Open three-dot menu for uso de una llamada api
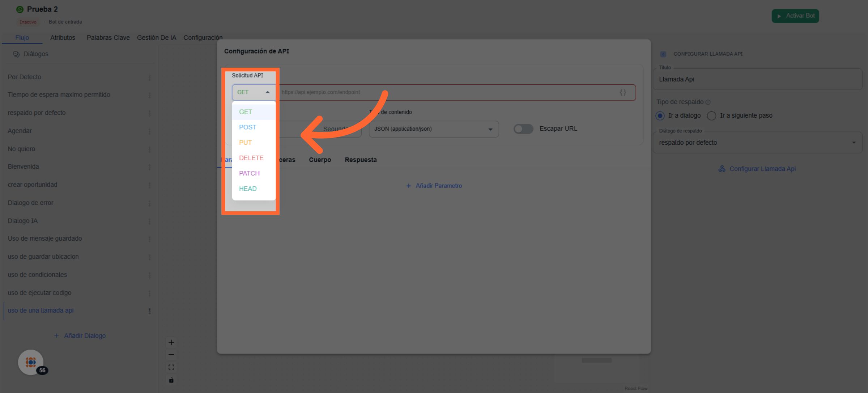 149,311
